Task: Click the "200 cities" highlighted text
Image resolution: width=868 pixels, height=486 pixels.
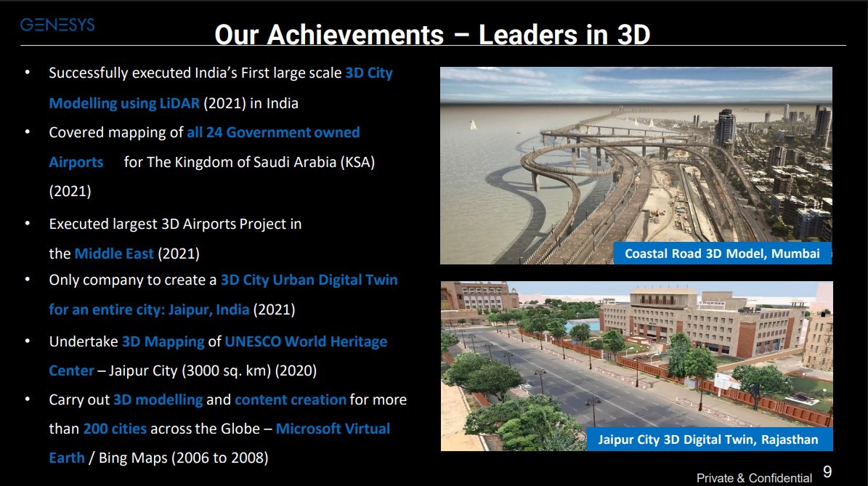Action: (x=115, y=429)
